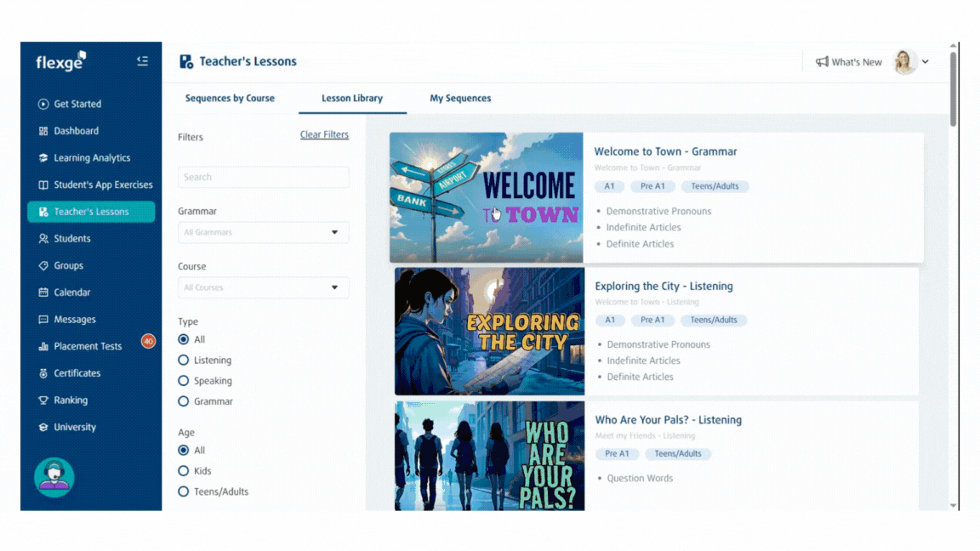Click the Get Started play icon
Viewport: 980px width, 551px height.
point(43,104)
